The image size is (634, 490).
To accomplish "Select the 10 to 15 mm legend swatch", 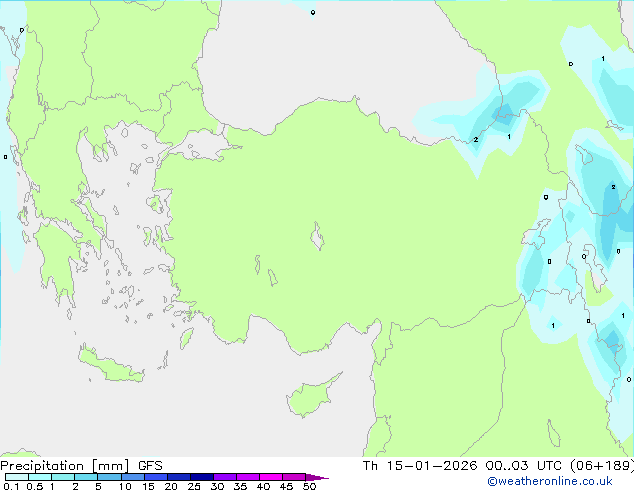I will 132,477.
